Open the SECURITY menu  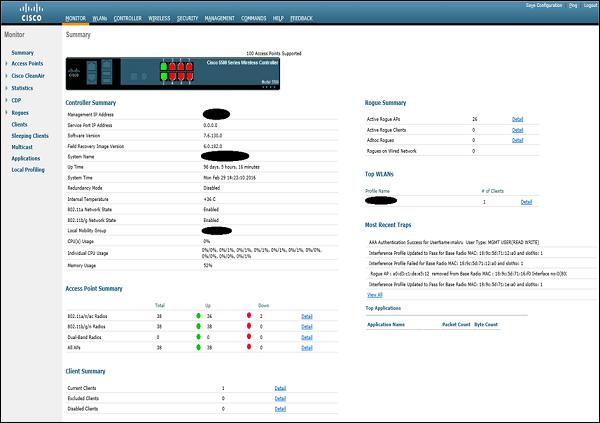(188, 18)
